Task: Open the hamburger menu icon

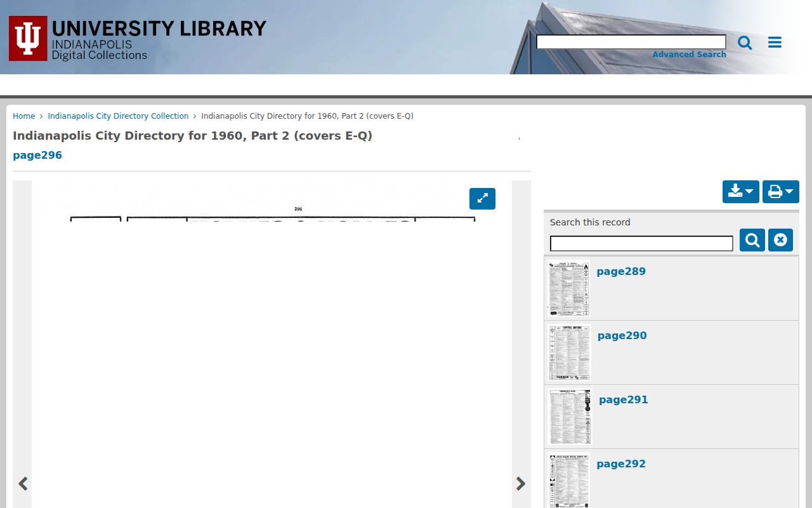Action: coord(775,43)
